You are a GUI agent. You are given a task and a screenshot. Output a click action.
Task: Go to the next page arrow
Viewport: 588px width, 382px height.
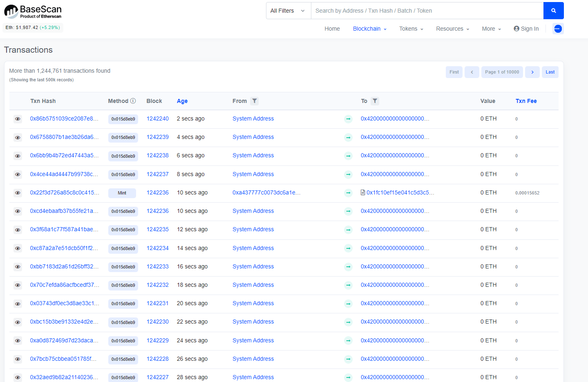[x=532, y=72]
